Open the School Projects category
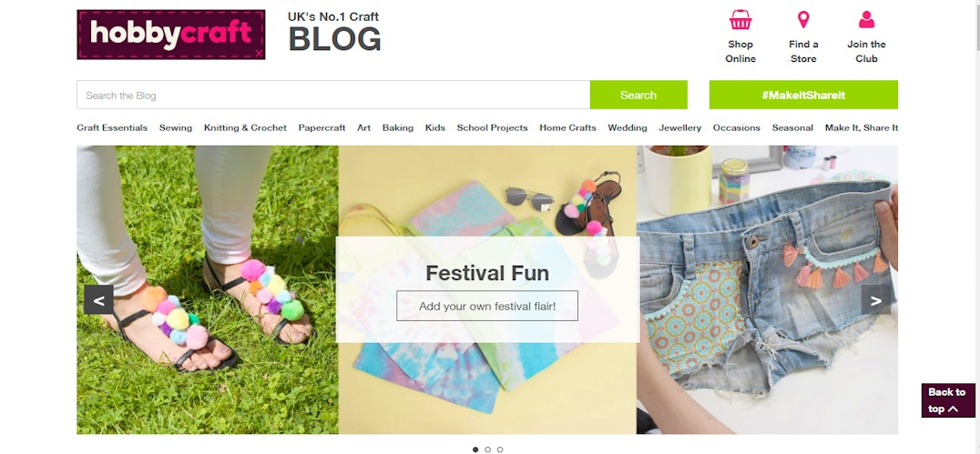The image size is (980, 454). [492, 127]
